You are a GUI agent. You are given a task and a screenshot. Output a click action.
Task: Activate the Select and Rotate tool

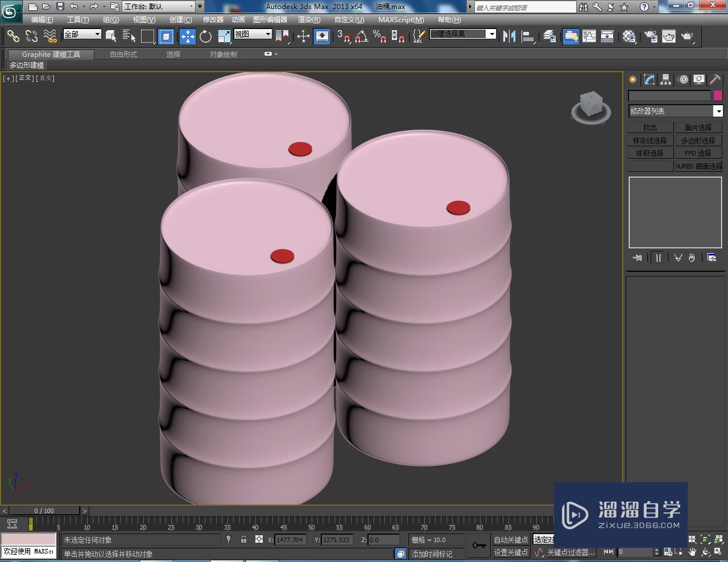(205, 36)
